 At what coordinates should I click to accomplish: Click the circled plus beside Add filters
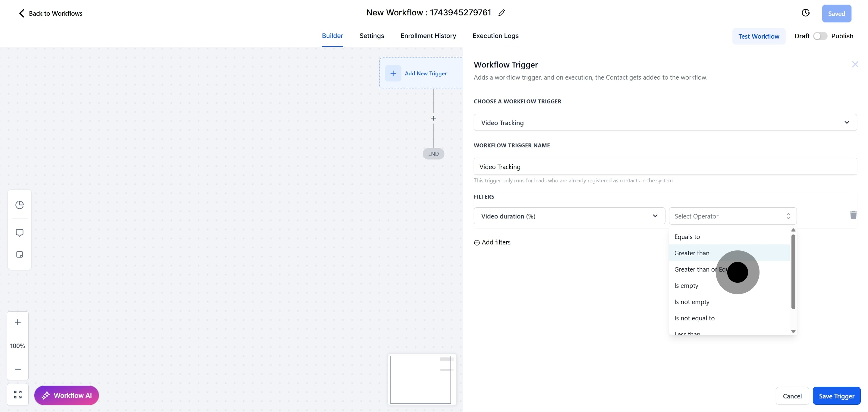(x=477, y=243)
